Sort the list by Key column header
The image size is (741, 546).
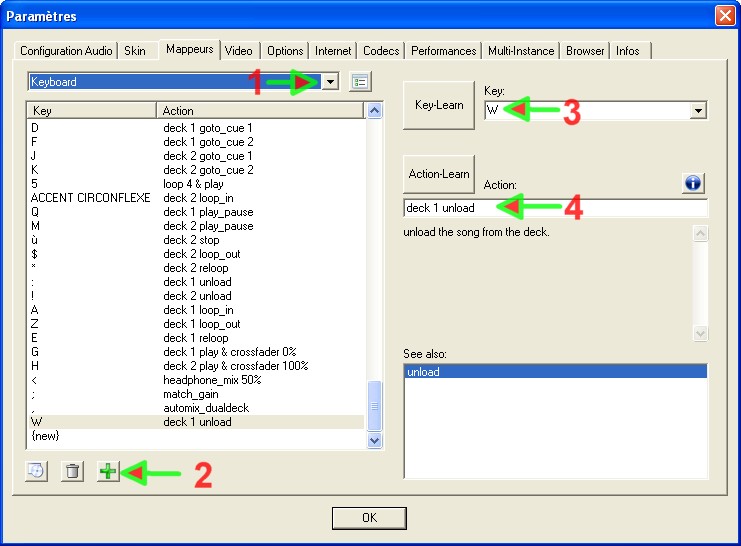click(92, 111)
